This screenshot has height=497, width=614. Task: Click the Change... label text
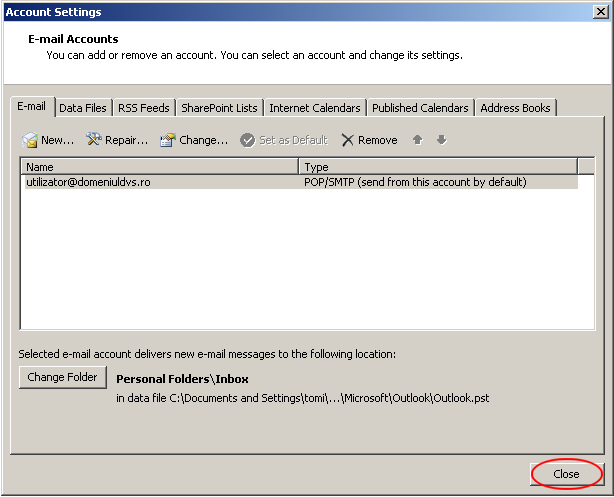pos(203,140)
